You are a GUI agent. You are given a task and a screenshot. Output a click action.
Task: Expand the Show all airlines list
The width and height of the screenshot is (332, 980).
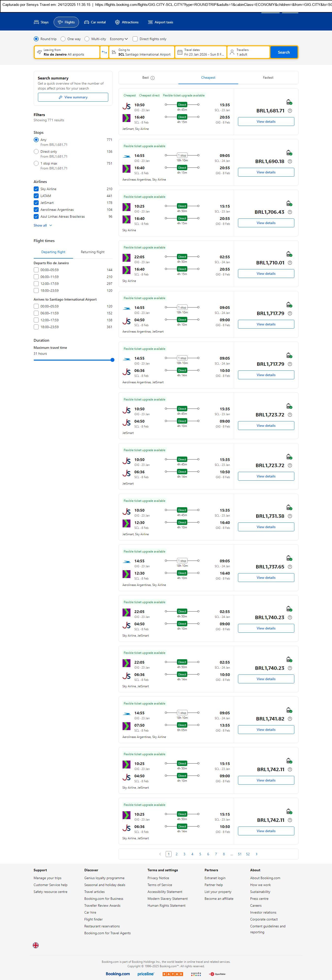pyautogui.click(x=43, y=225)
